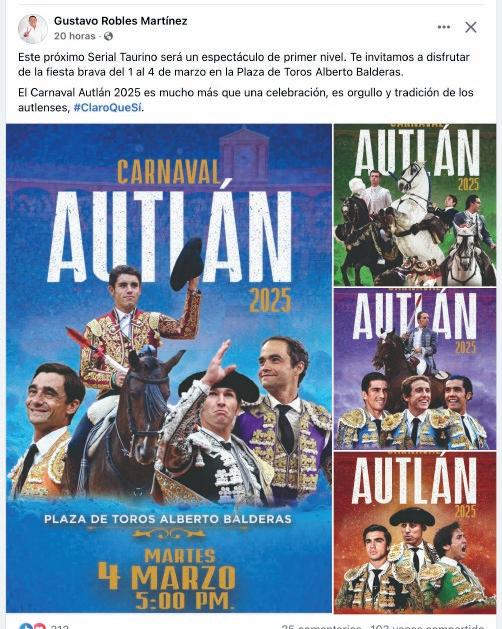Open the veces compartido shares count

tap(427, 626)
